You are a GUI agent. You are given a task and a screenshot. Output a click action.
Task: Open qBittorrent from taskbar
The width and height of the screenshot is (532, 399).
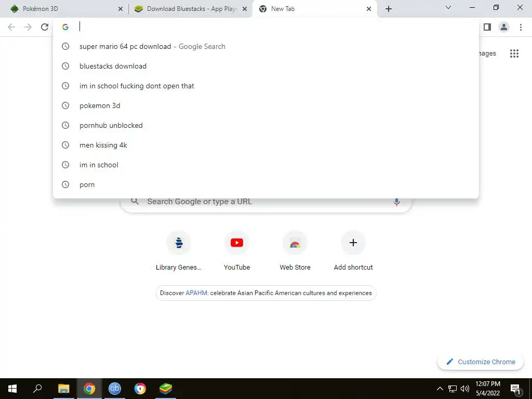pos(115,389)
